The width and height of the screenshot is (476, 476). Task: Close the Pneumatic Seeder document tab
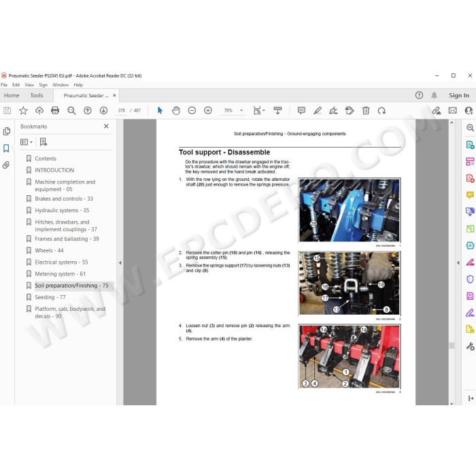(x=114, y=95)
